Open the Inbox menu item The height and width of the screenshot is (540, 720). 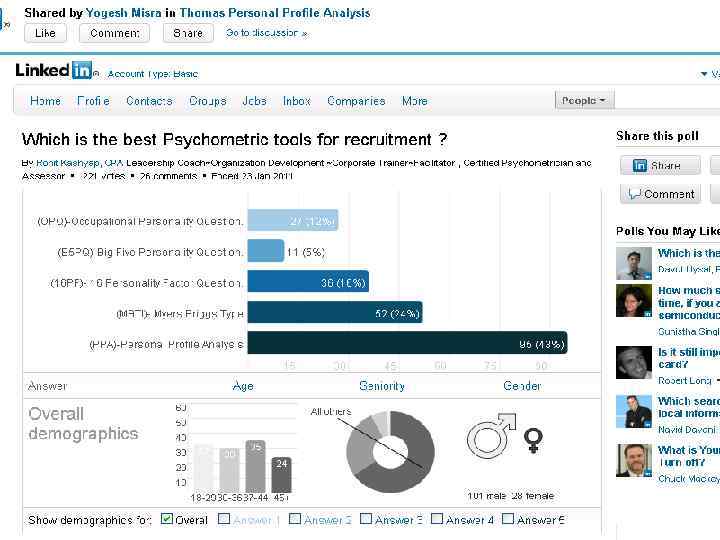pyautogui.click(x=297, y=101)
